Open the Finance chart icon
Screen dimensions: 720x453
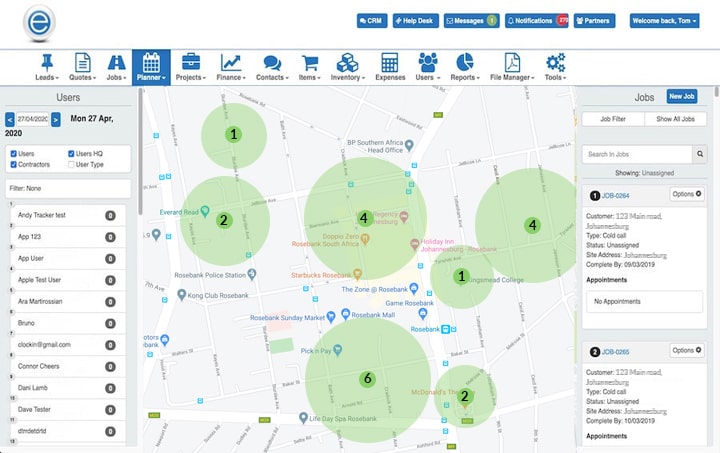[x=231, y=62]
